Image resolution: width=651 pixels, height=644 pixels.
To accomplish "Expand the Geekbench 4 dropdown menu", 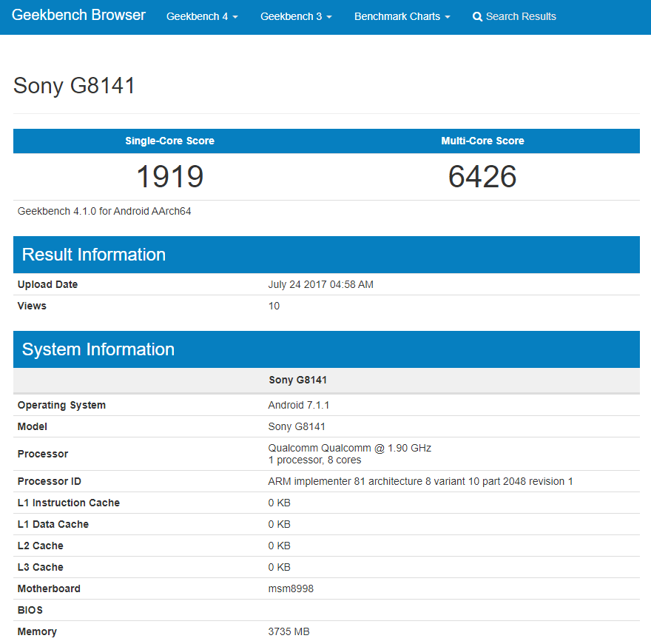I will coord(202,16).
